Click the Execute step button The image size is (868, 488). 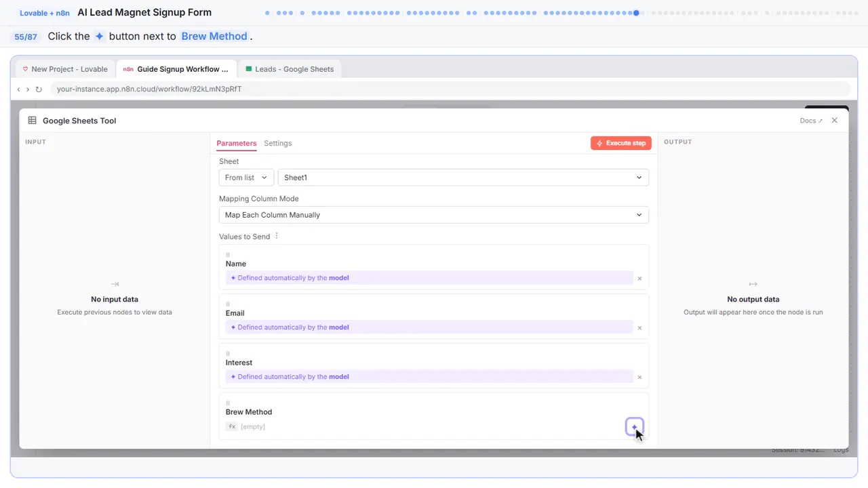621,144
